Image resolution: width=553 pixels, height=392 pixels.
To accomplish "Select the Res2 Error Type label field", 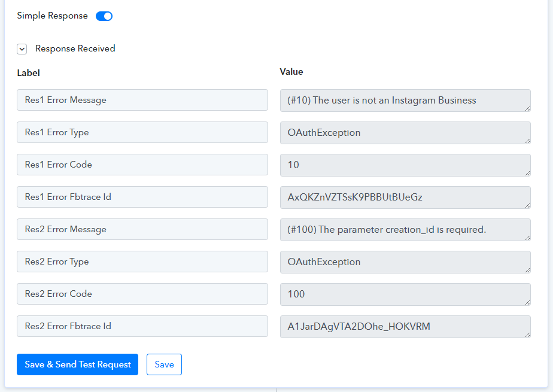I will click(142, 262).
